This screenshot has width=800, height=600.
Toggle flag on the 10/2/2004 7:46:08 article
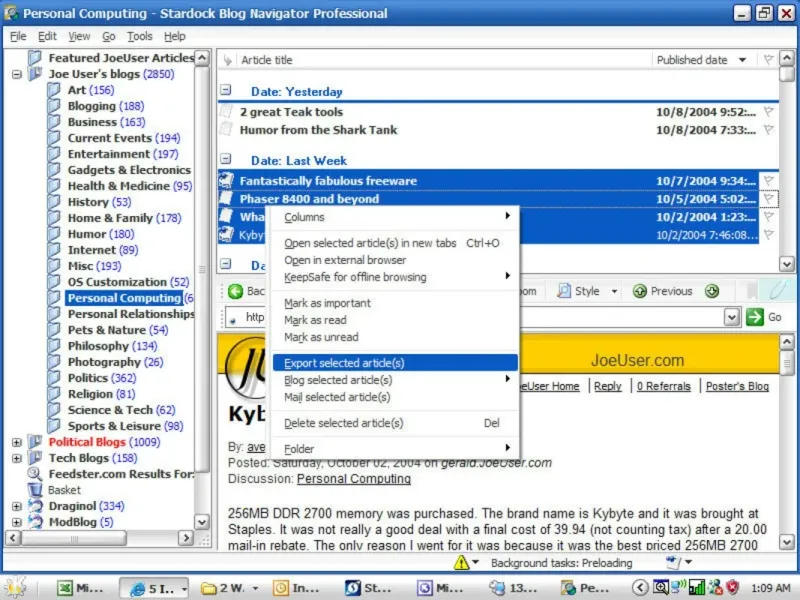pos(768,235)
